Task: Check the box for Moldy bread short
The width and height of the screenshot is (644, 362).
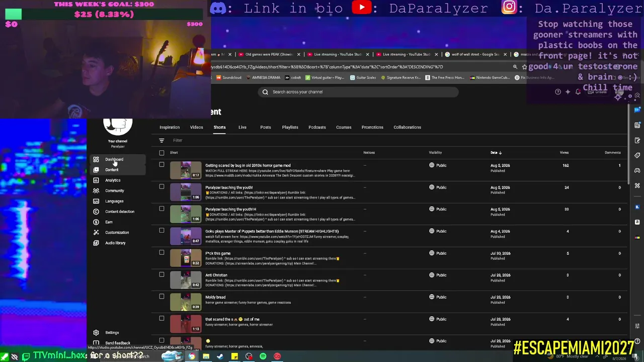Action: (162, 296)
